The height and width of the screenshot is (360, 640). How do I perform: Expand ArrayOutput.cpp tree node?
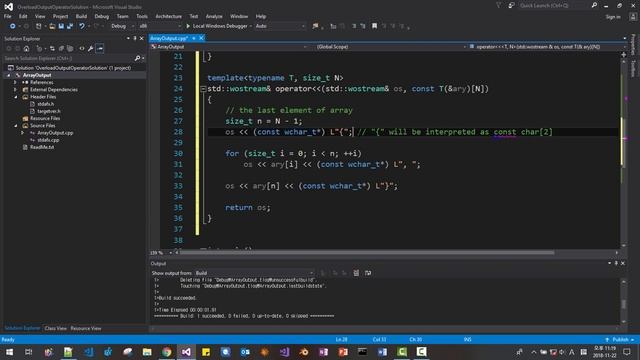click(22, 133)
